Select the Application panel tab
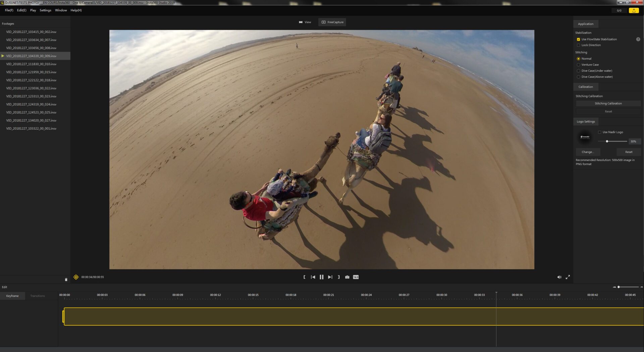 pyautogui.click(x=586, y=24)
